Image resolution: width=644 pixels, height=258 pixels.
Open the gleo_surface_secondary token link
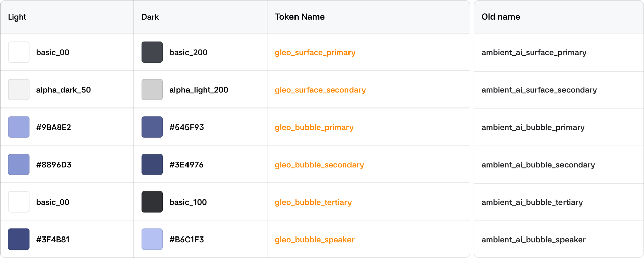coord(320,90)
